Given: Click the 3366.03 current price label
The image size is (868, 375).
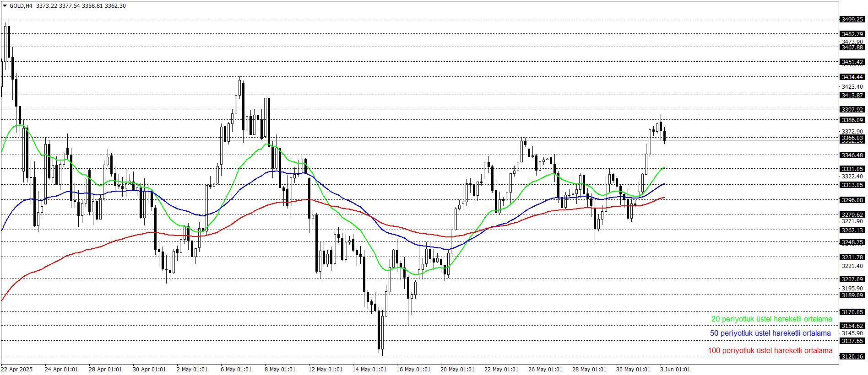Looking at the screenshot, I should point(852,138).
